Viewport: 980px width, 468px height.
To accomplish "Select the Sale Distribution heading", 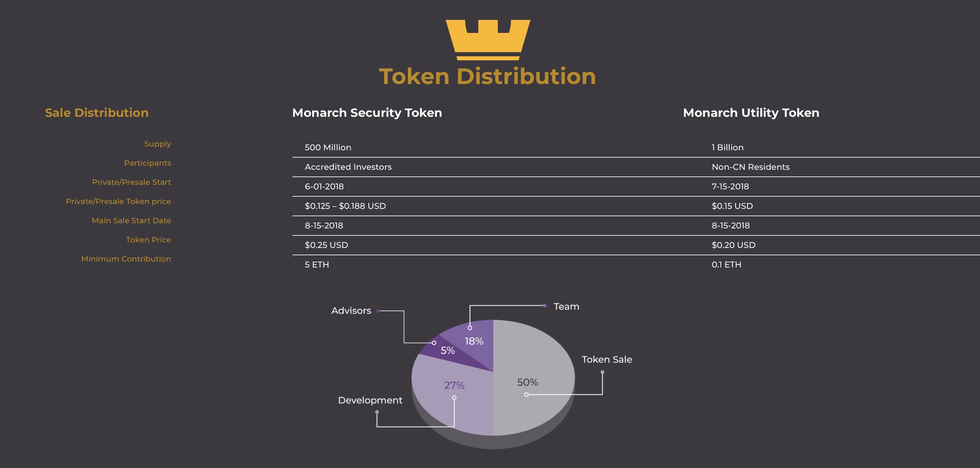I will coord(96,113).
